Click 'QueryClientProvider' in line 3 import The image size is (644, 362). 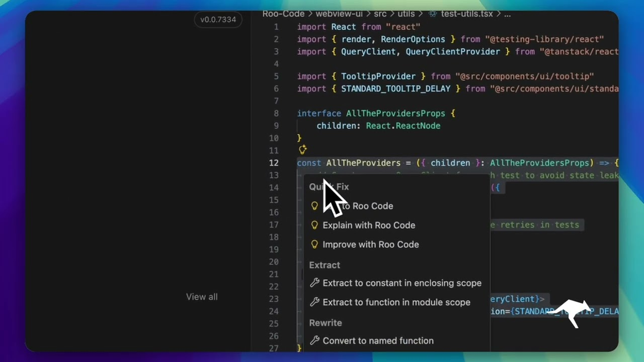pos(453,52)
